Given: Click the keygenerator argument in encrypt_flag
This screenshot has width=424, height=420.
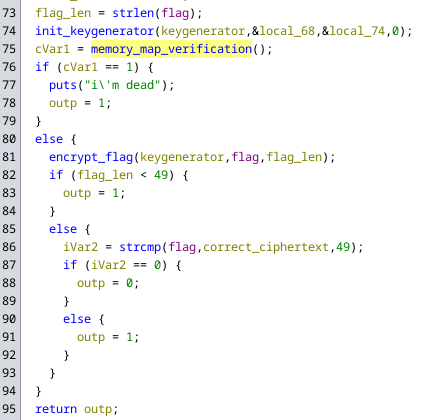Looking at the screenshot, I should (182, 157).
